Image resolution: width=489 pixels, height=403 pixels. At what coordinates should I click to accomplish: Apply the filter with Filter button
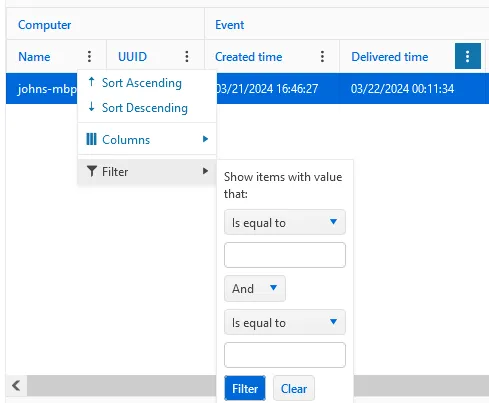[x=245, y=388]
